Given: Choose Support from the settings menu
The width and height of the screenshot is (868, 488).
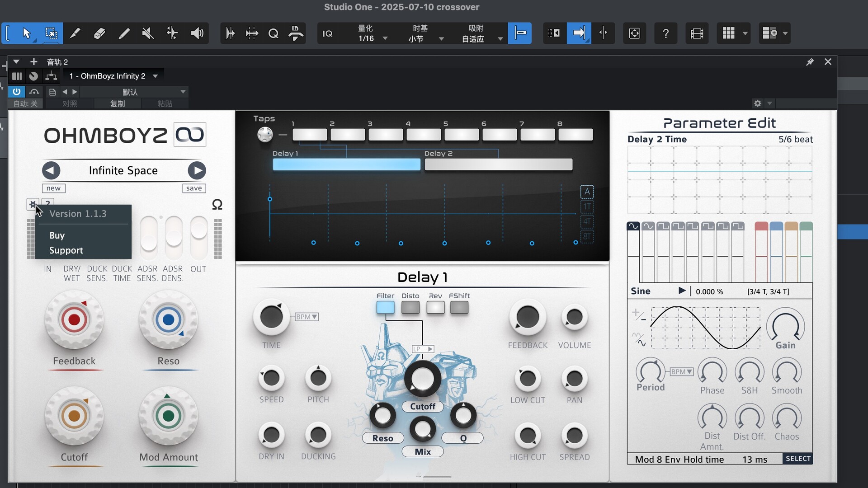Looking at the screenshot, I should click(x=66, y=250).
